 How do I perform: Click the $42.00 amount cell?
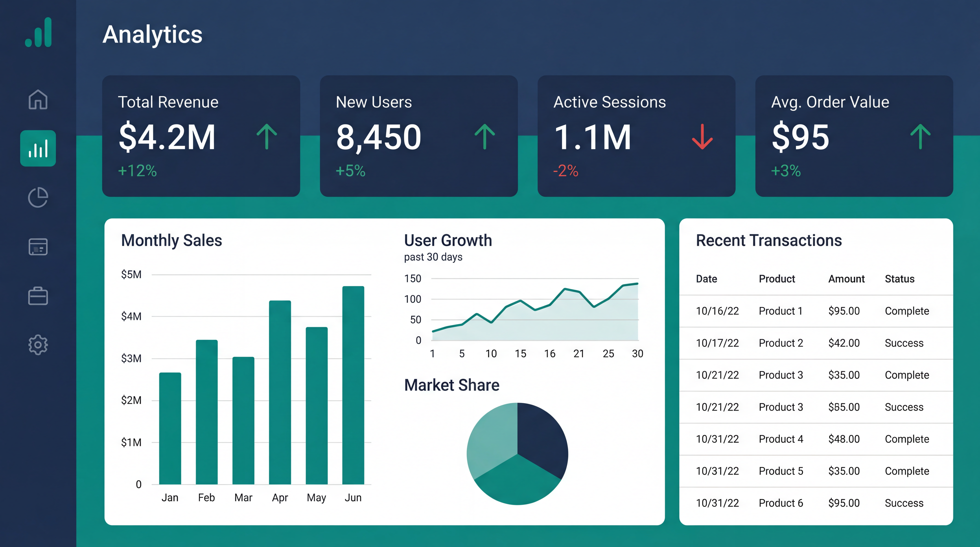(x=844, y=343)
